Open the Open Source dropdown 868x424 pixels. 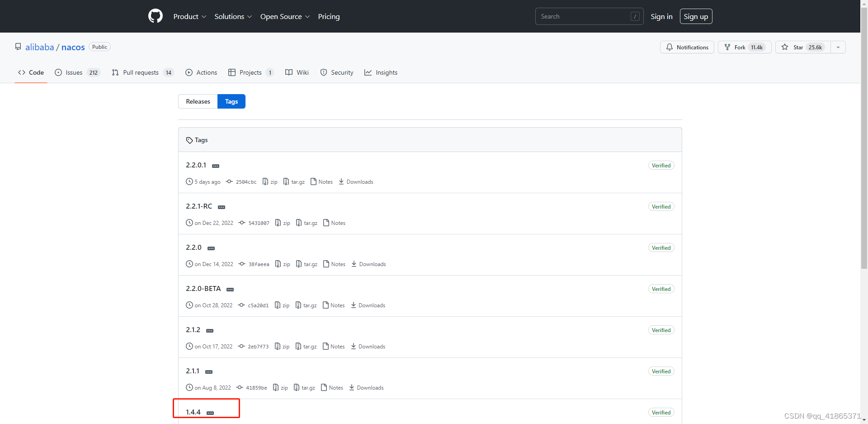(285, 16)
